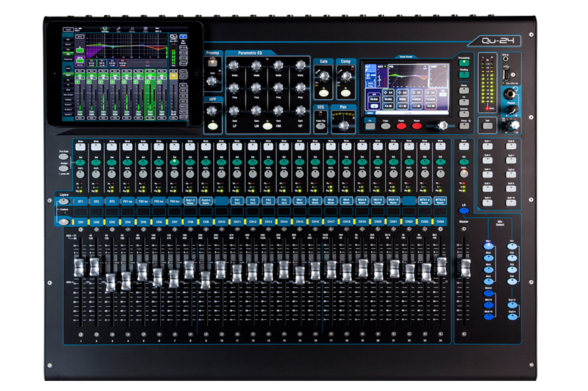Toggle the PAFL key on the CH3 strip
The height and width of the screenshot is (391, 588).
pos(112,175)
